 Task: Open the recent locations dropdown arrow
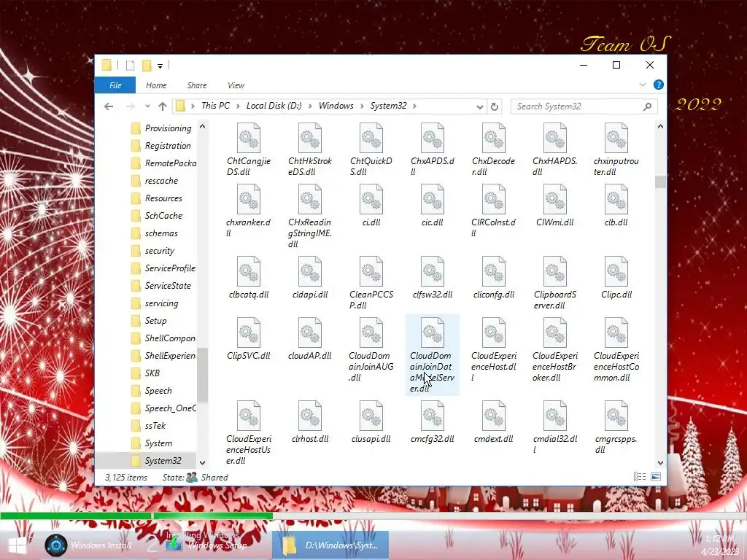tap(147, 106)
